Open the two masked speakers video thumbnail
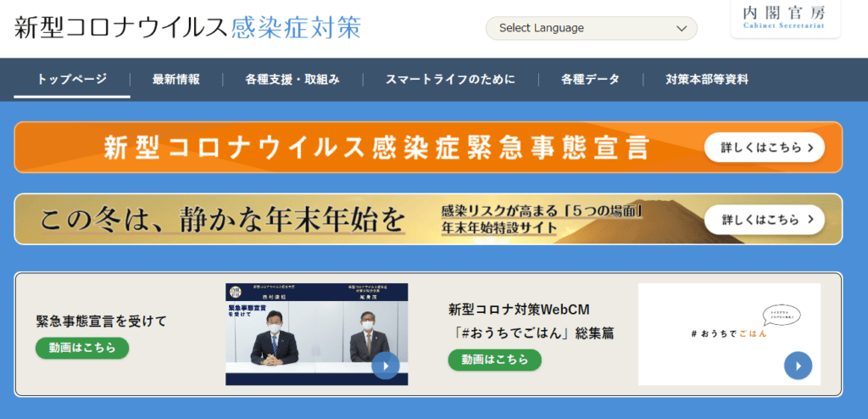This screenshot has height=419, width=868. click(x=316, y=334)
